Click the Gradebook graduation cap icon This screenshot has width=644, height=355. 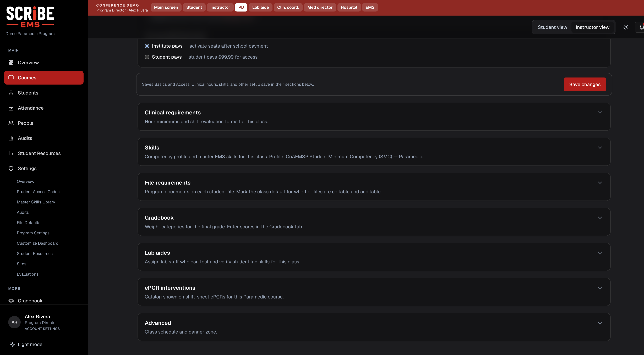[11, 301]
